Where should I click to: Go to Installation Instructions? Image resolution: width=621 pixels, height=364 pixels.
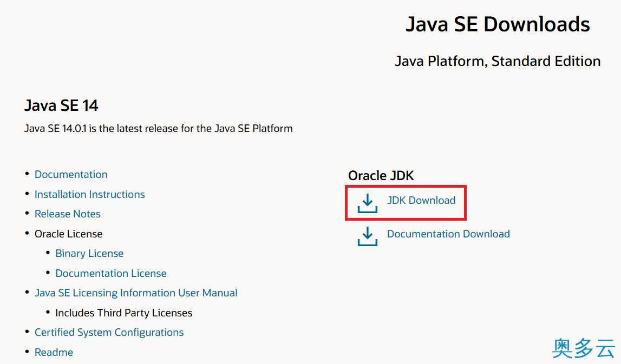coord(89,194)
